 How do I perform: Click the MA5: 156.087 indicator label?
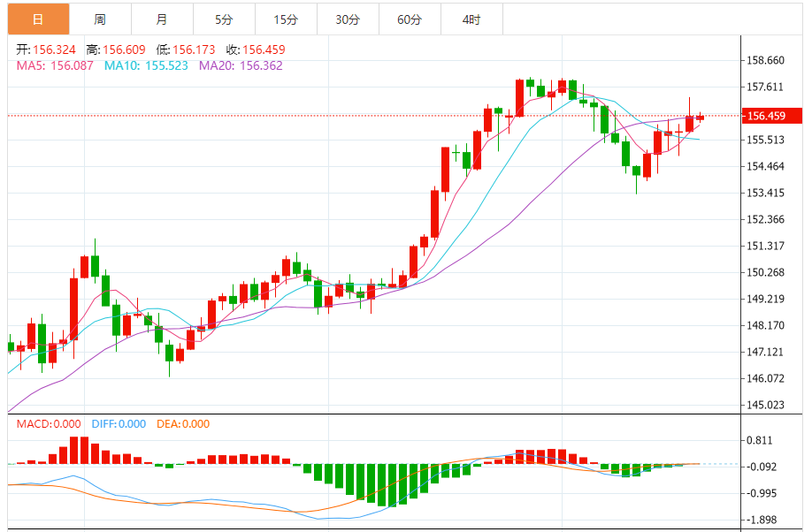pos(55,65)
